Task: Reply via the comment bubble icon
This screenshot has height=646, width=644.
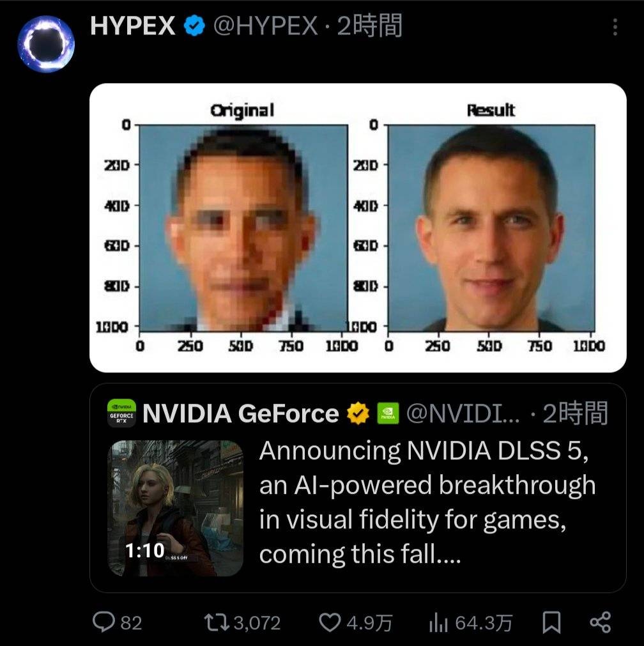Action: point(103,622)
